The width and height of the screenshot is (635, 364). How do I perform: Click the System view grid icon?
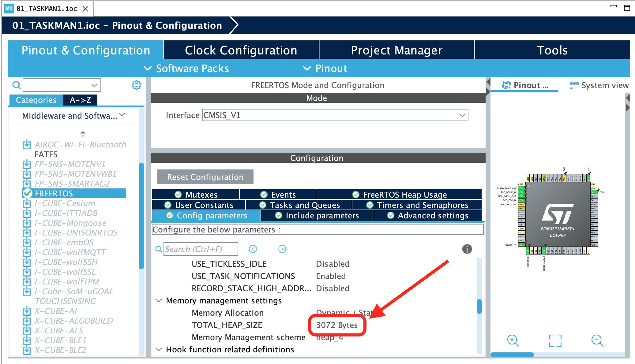coord(574,85)
